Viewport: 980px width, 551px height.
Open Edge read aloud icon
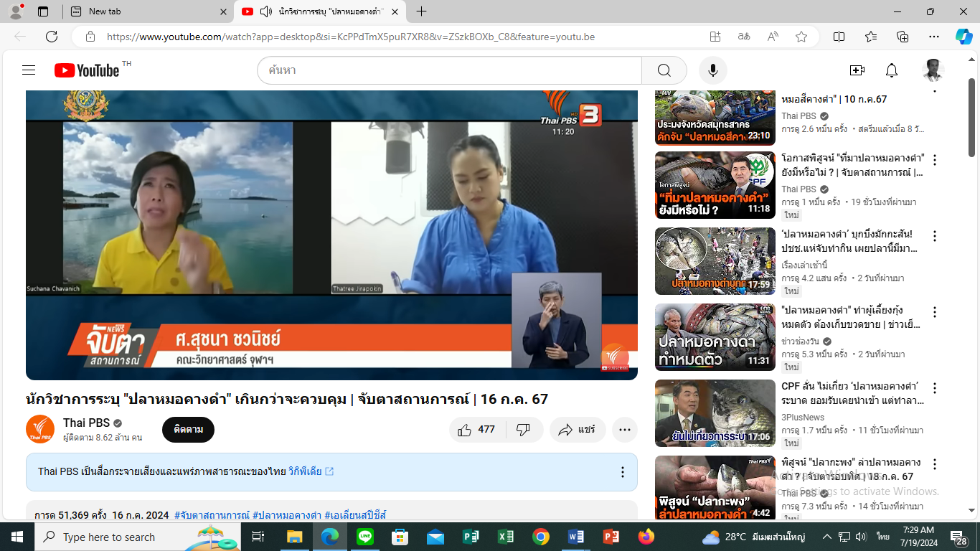(773, 37)
